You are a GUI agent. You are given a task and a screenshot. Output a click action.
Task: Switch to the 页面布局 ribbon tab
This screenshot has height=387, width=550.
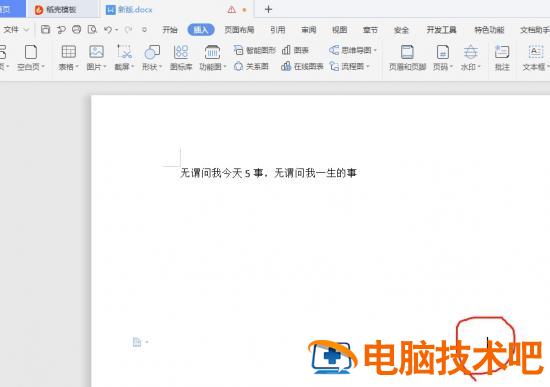[239, 30]
